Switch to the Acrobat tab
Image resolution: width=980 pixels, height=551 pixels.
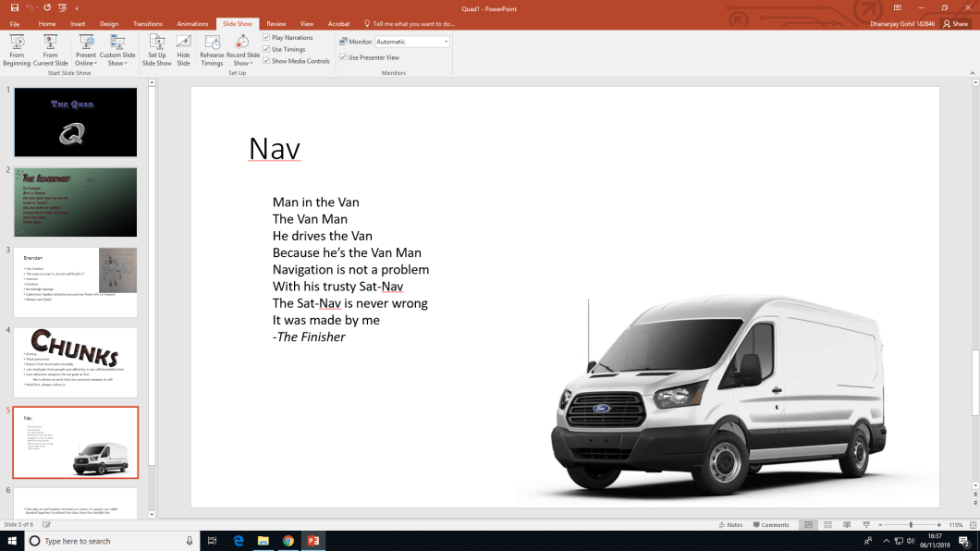coord(338,24)
